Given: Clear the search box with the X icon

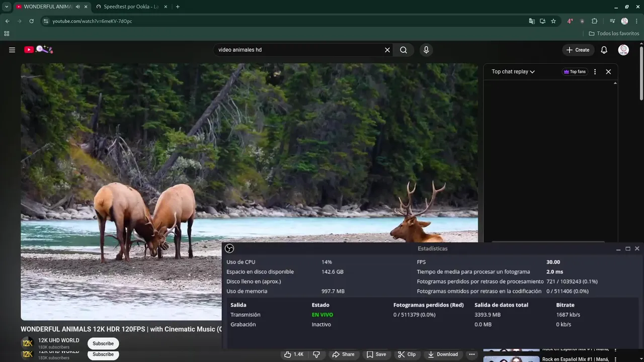Looking at the screenshot, I should (387, 50).
